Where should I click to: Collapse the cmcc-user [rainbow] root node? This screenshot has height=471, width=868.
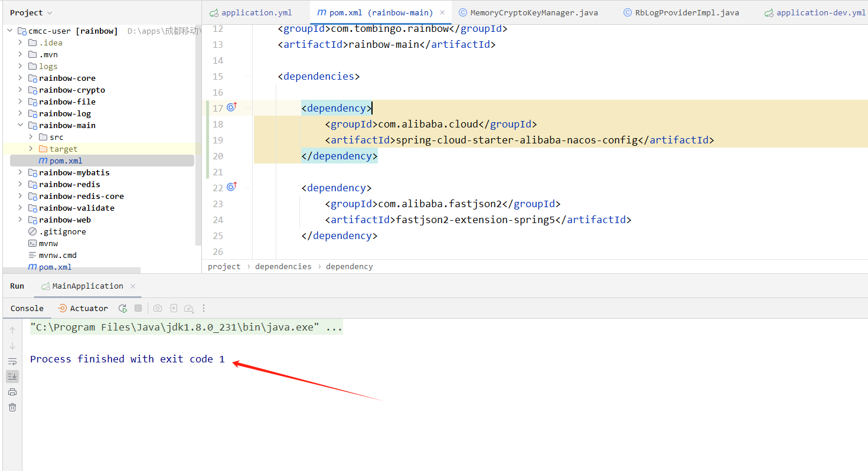coord(10,31)
